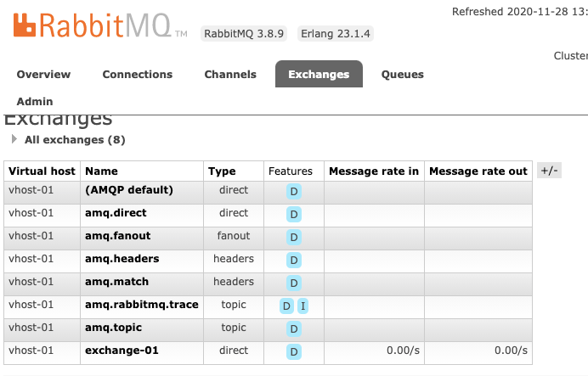Go to the Channels tab
The height and width of the screenshot is (376, 588).
coord(230,74)
